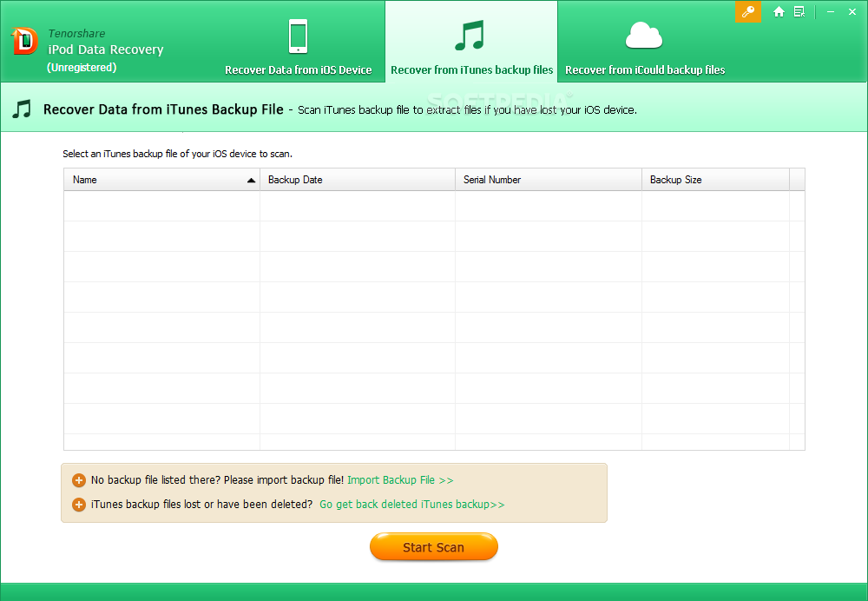The image size is (868, 601).
Task: Click the cloud icon for iCloud backup
Action: [x=644, y=36]
